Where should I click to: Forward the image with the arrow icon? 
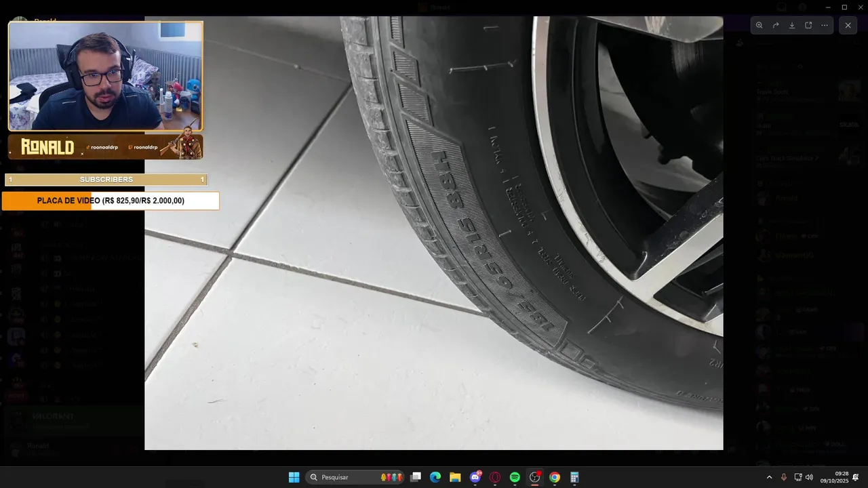[776, 25]
